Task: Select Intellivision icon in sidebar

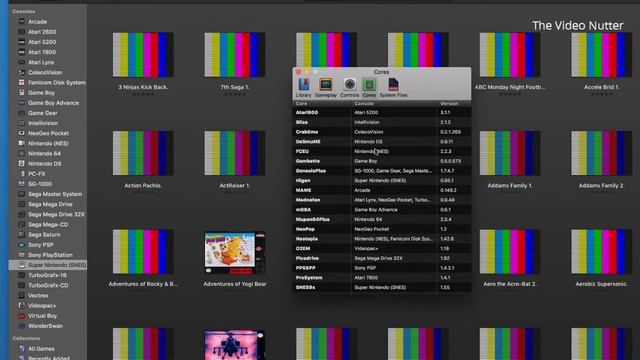Action: point(22,123)
